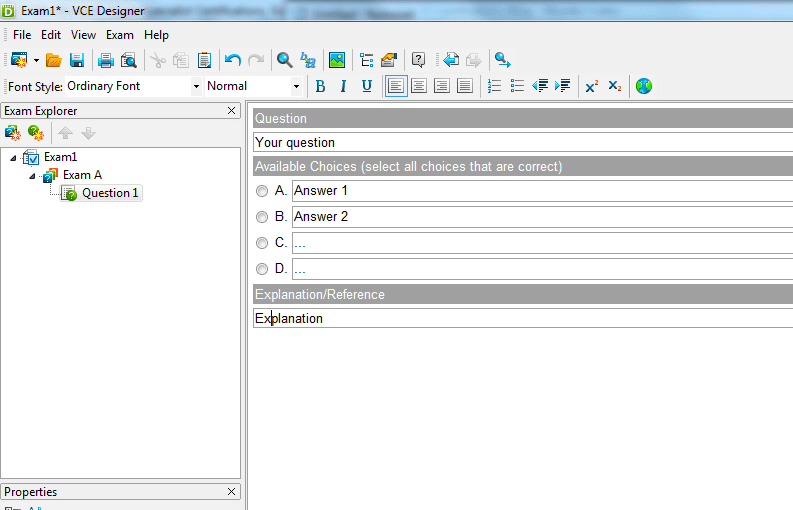Click the Your question text field
The width and height of the screenshot is (793, 510).
[523, 142]
